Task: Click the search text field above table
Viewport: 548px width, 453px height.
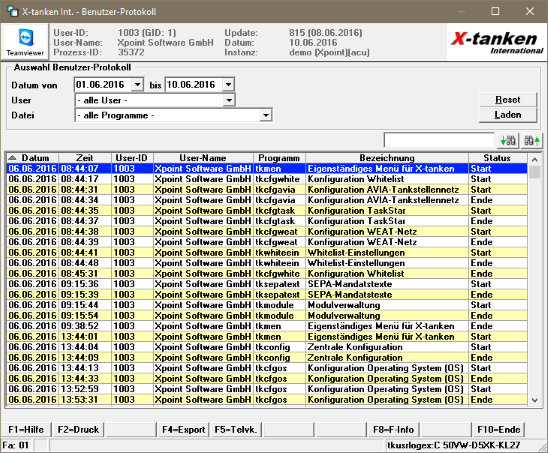Action: (439, 140)
